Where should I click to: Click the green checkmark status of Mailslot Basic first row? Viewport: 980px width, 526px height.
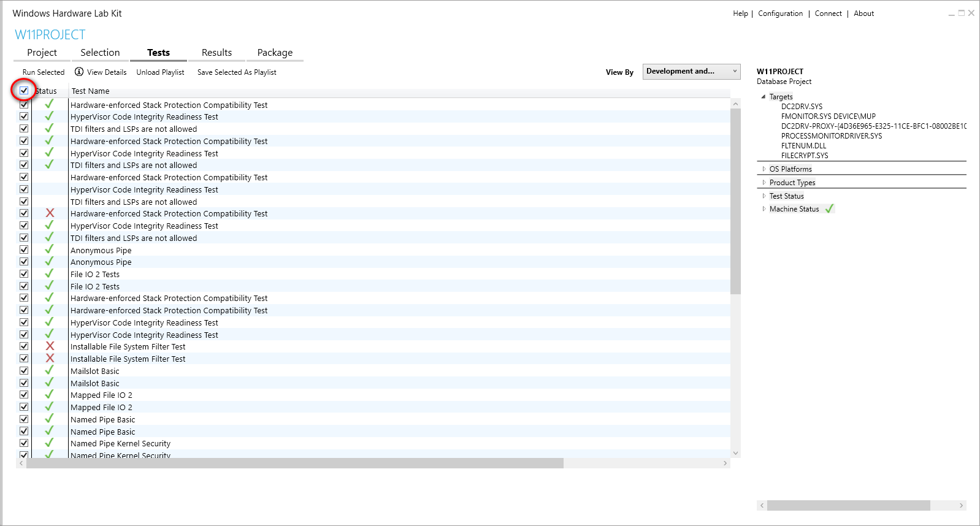(x=49, y=370)
